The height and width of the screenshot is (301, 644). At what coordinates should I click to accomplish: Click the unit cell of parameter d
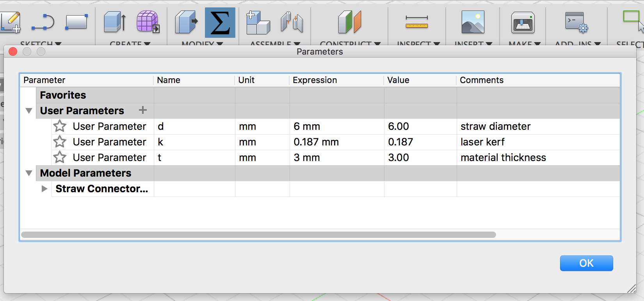coord(262,126)
